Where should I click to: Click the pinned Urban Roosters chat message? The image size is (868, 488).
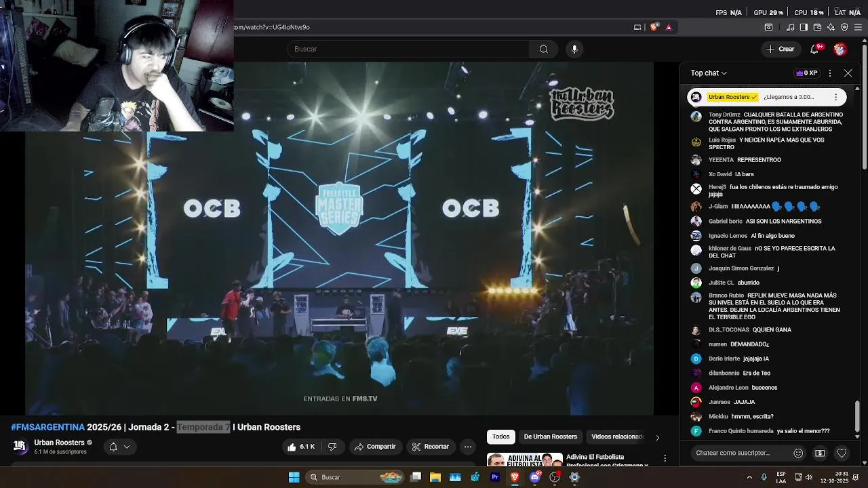point(766,97)
